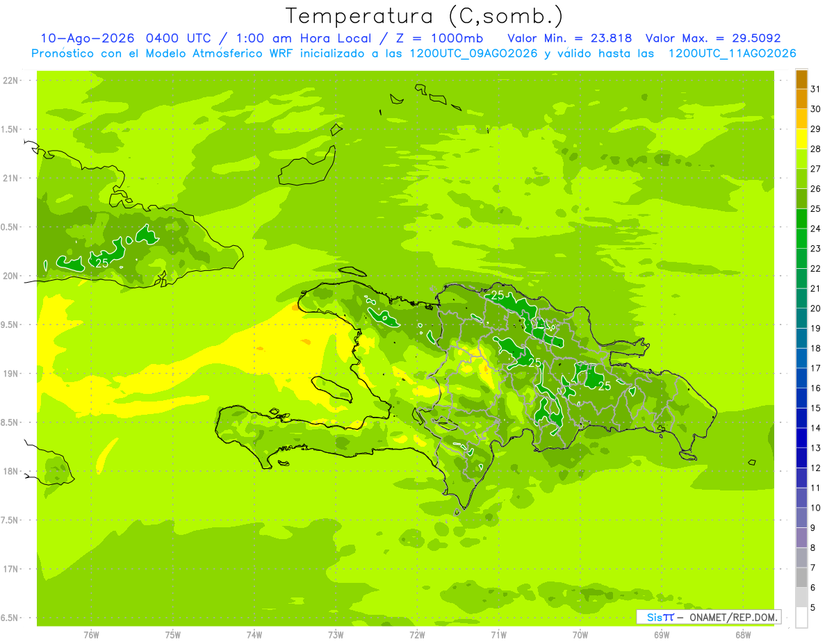Select the date text '10-Ago-2026'
This screenshot has height=644, width=834.
pos(88,38)
